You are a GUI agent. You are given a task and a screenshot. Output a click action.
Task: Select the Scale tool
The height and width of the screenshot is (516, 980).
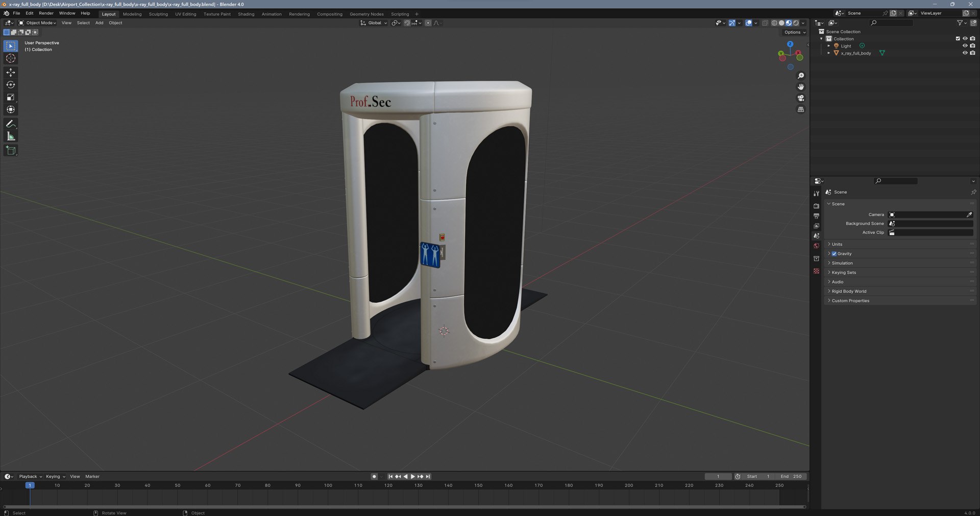11,97
